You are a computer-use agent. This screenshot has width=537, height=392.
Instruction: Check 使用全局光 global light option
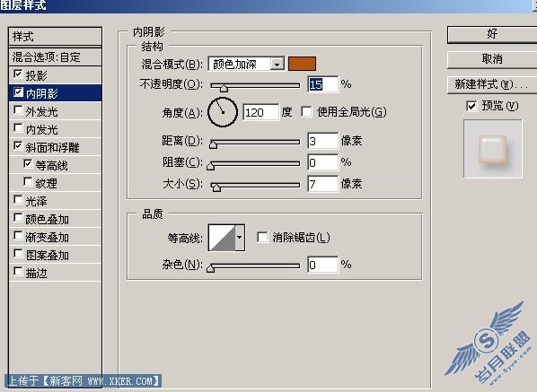click(306, 111)
